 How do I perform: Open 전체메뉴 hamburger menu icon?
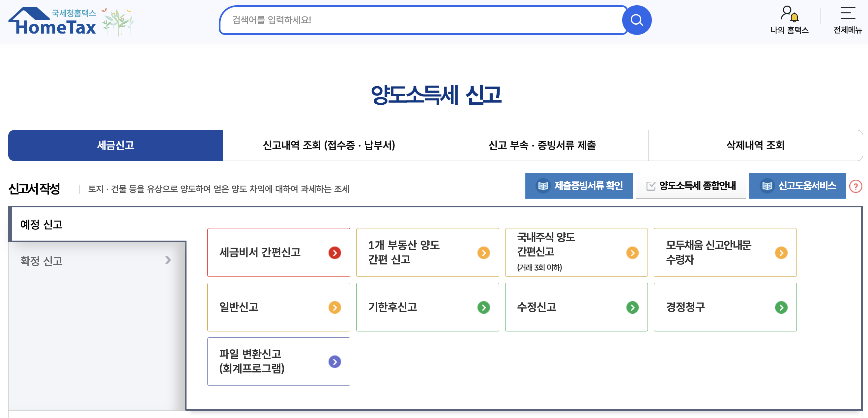pos(847,13)
